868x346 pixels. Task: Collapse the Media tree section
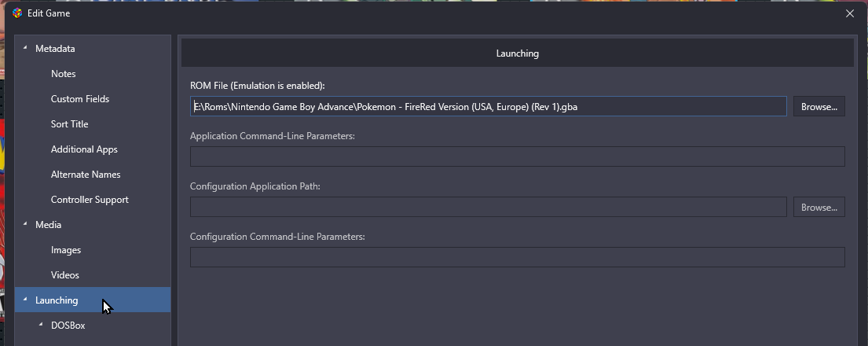[x=25, y=225]
